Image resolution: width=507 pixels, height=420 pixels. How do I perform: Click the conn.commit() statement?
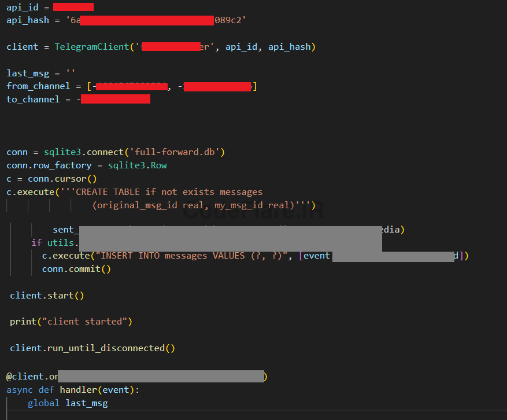tap(76, 269)
